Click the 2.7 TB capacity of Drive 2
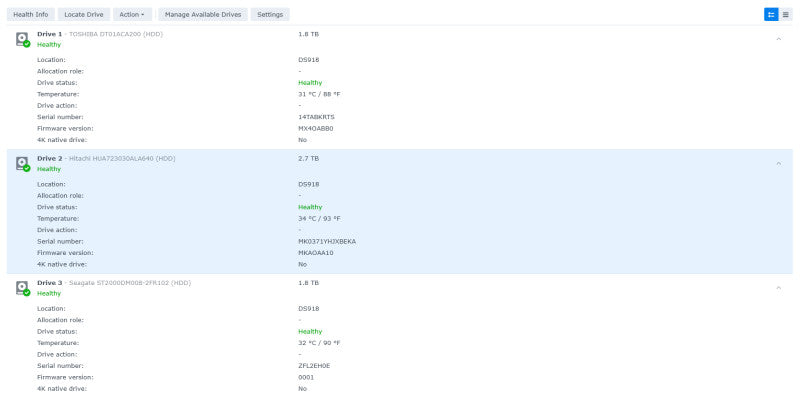 pyautogui.click(x=309, y=159)
